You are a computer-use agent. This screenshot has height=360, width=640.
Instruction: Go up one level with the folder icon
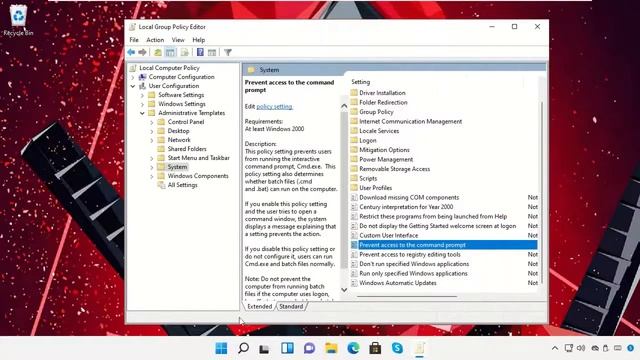pos(158,52)
